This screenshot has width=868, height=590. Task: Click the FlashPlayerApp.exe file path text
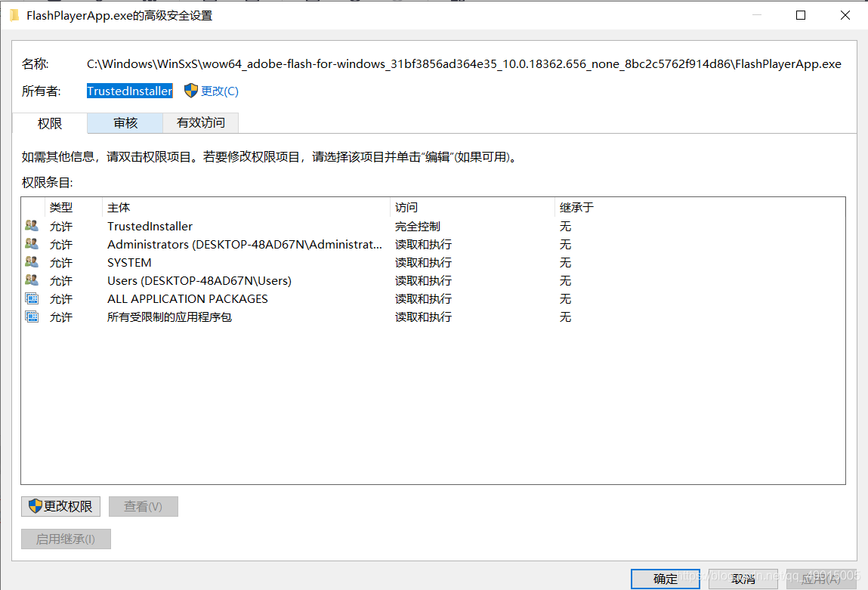[x=464, y=64]
